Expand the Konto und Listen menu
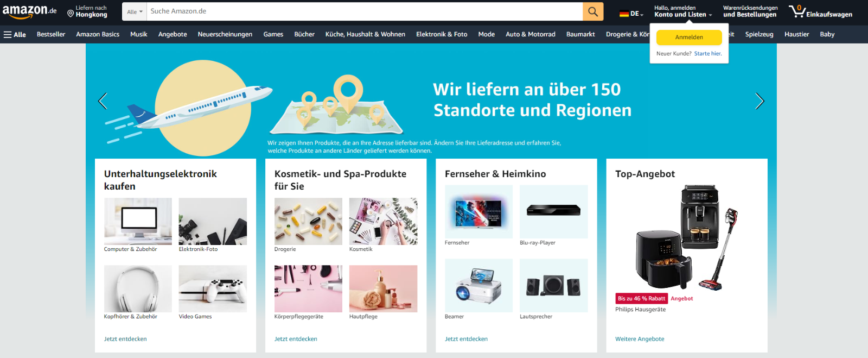 point(682,11)
